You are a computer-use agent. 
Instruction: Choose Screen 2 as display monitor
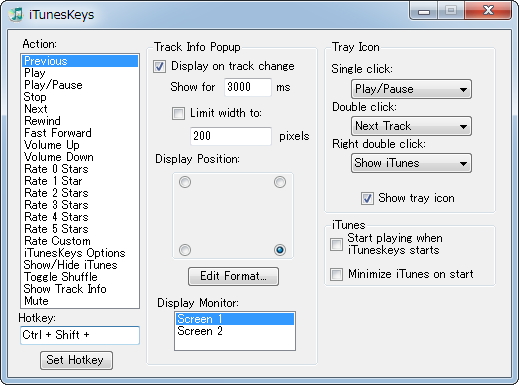[x=235, y=331]
